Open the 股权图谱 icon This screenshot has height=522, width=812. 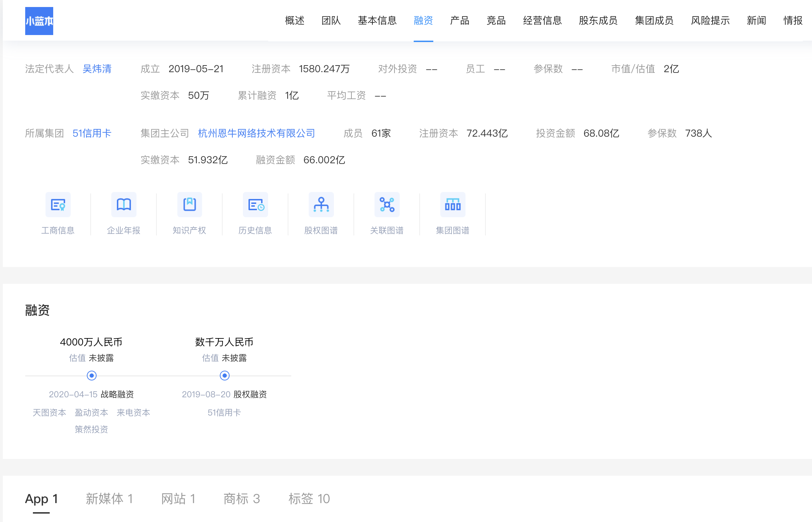[321, 205]
